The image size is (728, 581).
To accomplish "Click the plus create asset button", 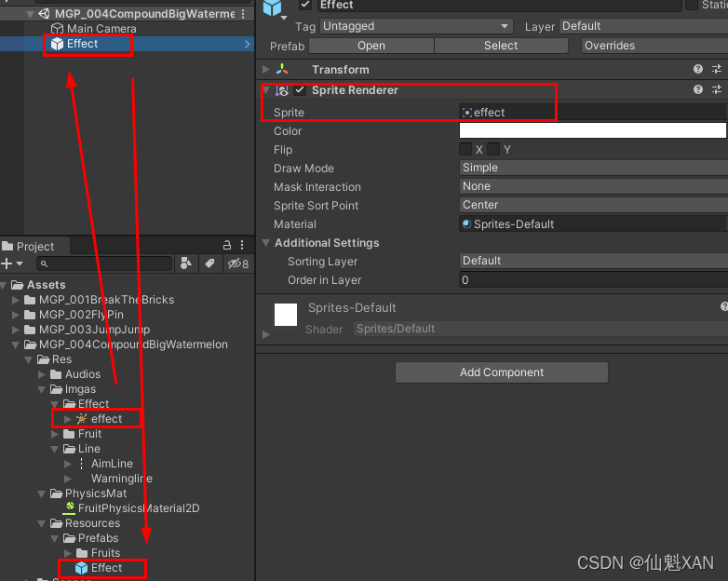I will [x=7, y=263].
